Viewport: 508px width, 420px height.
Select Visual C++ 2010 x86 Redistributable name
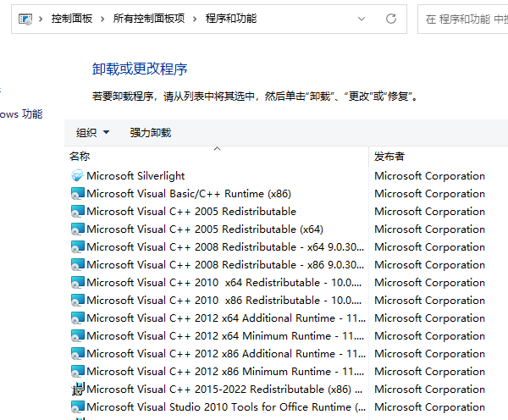click(x=224, y=301)
